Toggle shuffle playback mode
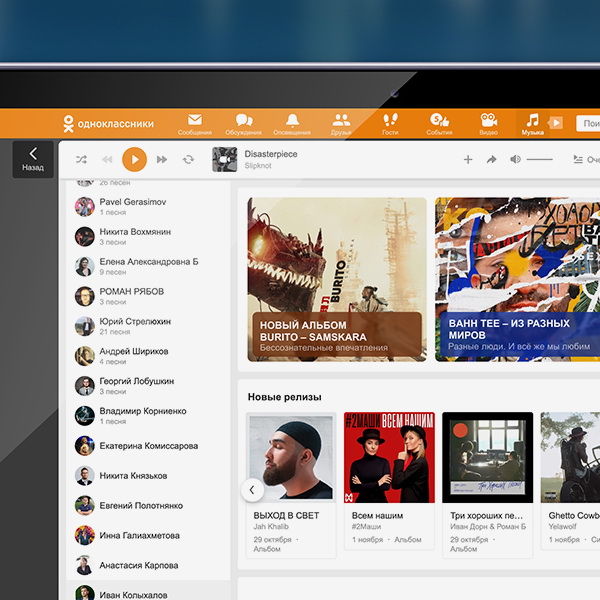This screenshot has height=600, width=600. click(81, 160)
